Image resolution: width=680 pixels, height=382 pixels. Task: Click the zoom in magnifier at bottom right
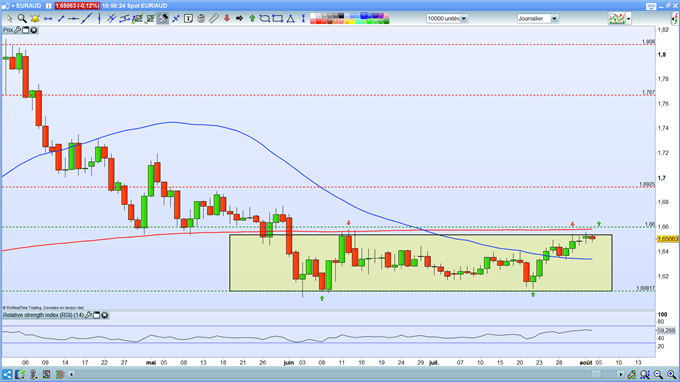click(x=671, y=374)
